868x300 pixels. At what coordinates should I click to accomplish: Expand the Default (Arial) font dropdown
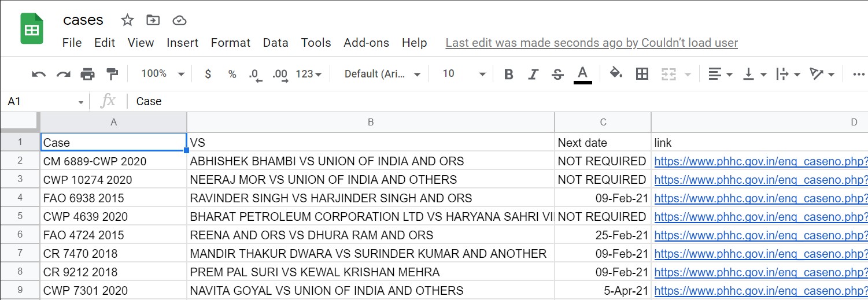click(382, 74)
